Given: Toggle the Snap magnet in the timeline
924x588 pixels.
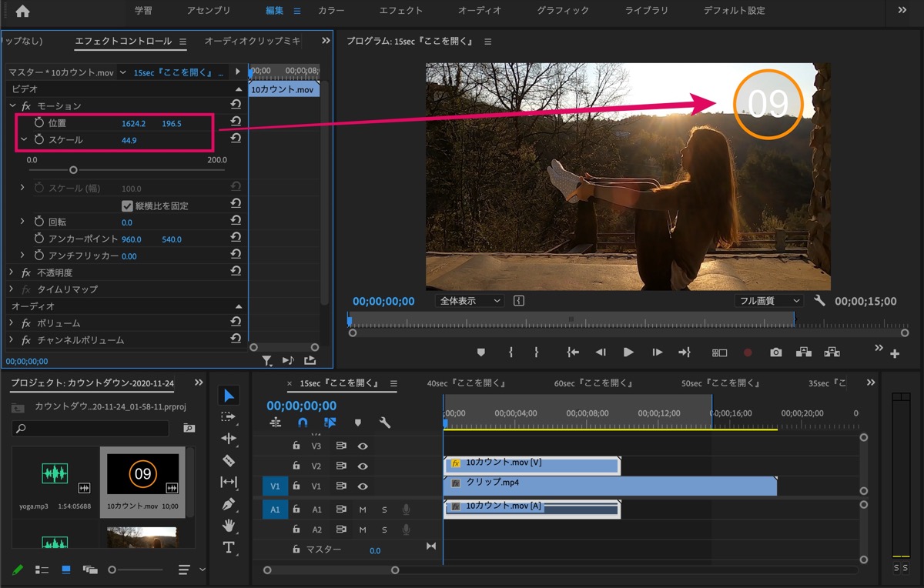Looking at the screenshot, I should pyautogui.click(x=303, y=423).
